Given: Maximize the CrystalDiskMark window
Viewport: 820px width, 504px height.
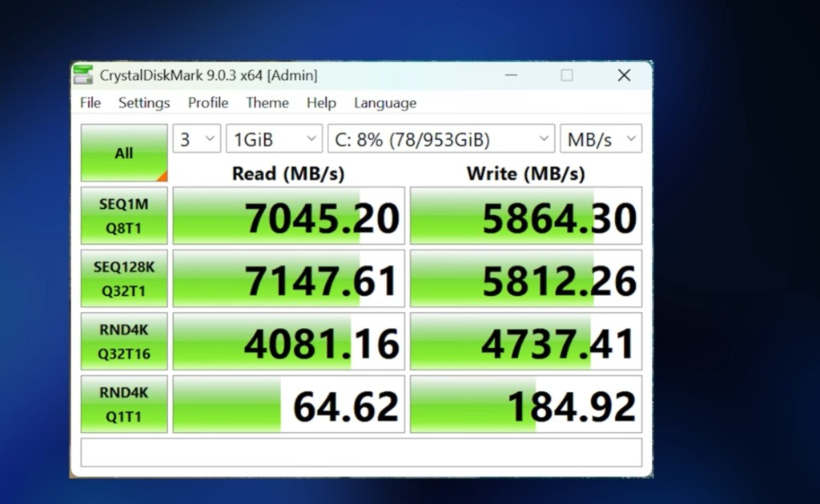Looking at the screenshot, I should click(567, 75).
